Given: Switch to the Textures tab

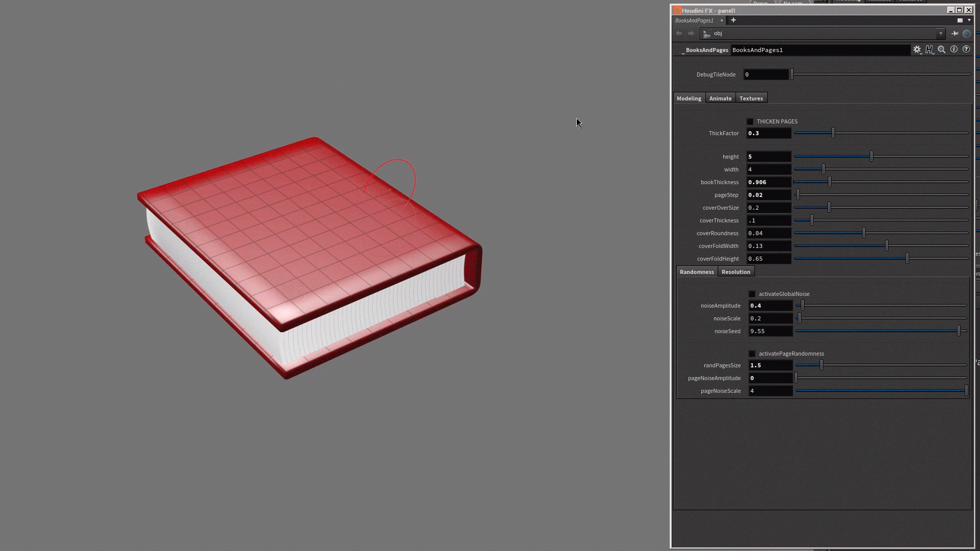Looking at the screenshot, I should tap(751, 98).
